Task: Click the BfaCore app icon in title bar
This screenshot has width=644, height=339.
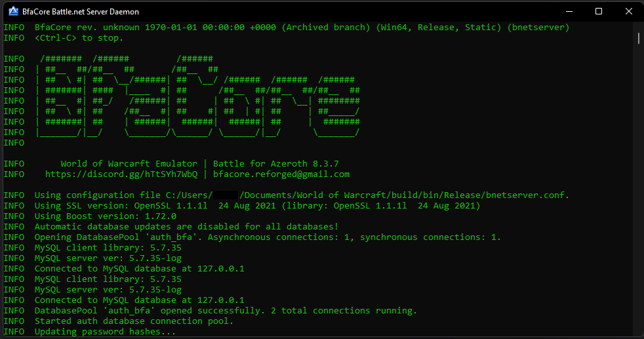Action: 14,12
